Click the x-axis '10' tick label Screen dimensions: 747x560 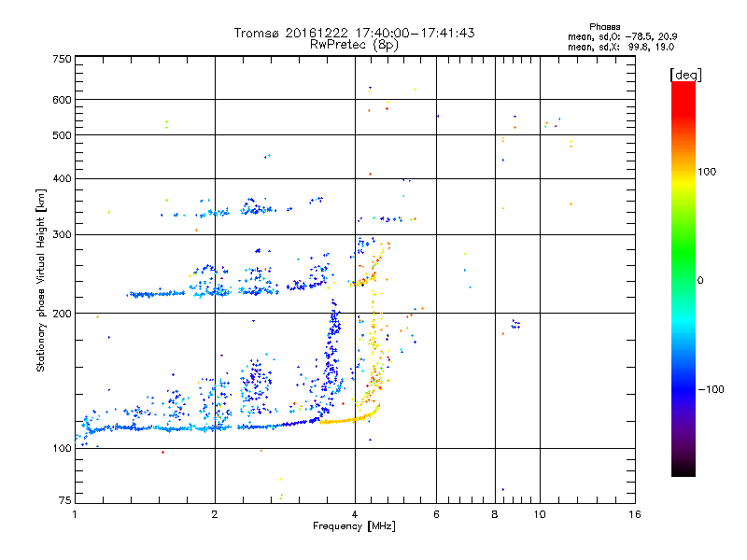tap(540, 514)
